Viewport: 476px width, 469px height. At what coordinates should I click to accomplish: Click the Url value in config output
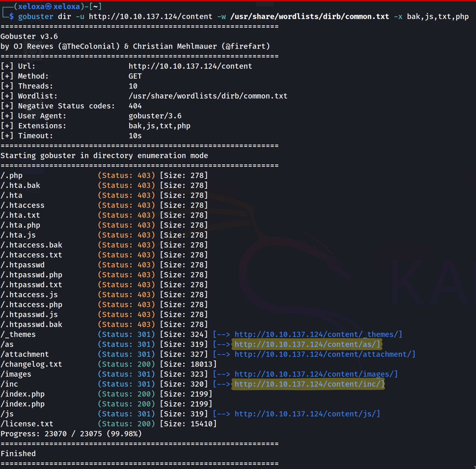190,66
